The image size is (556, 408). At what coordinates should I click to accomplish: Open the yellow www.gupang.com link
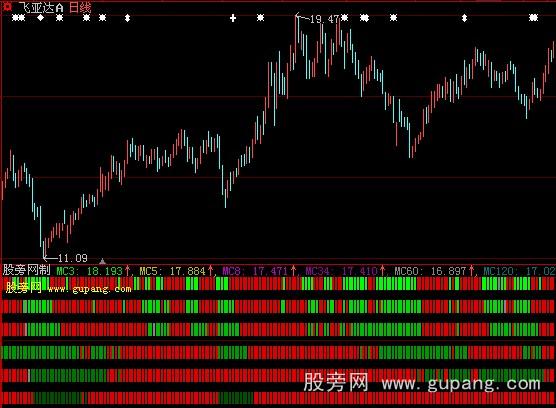point(89,289)
